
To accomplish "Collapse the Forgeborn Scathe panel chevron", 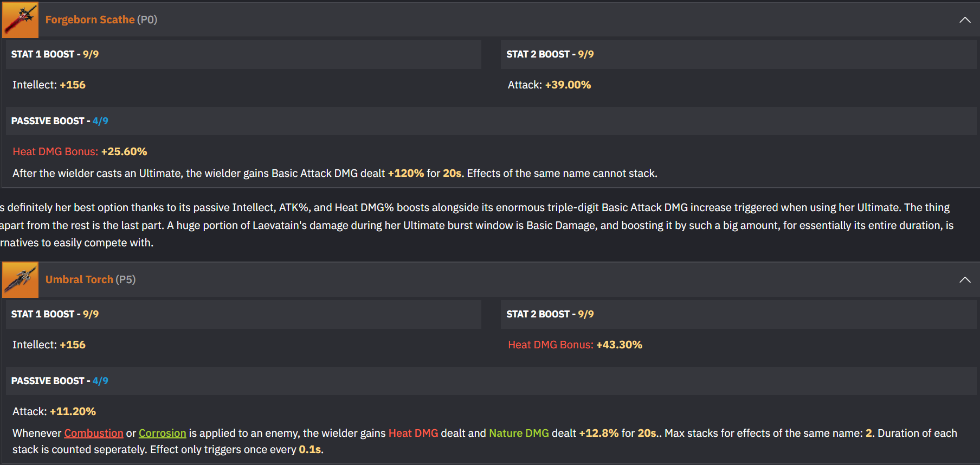I will (965, 20).
